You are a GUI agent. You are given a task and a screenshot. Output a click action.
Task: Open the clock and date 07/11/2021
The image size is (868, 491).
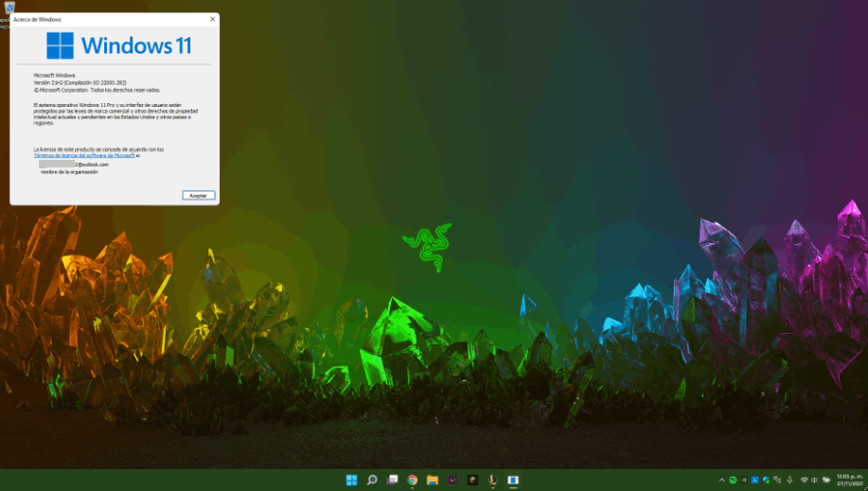click(x=850, y=480)
